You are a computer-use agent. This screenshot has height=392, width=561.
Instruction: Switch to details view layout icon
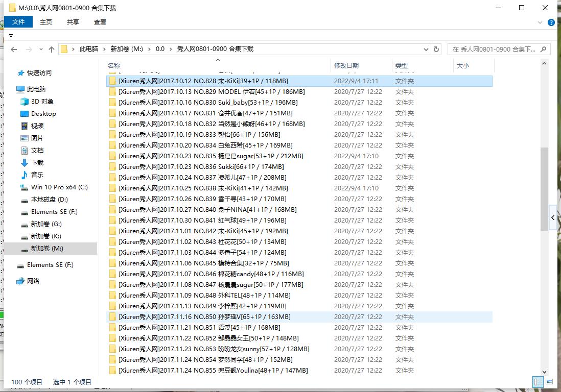pos(538,382)
